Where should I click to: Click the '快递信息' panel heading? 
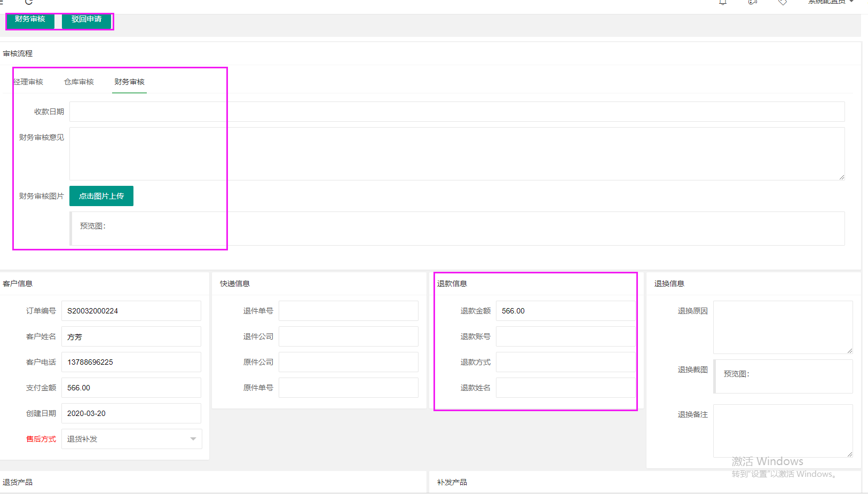pos(235,284)
